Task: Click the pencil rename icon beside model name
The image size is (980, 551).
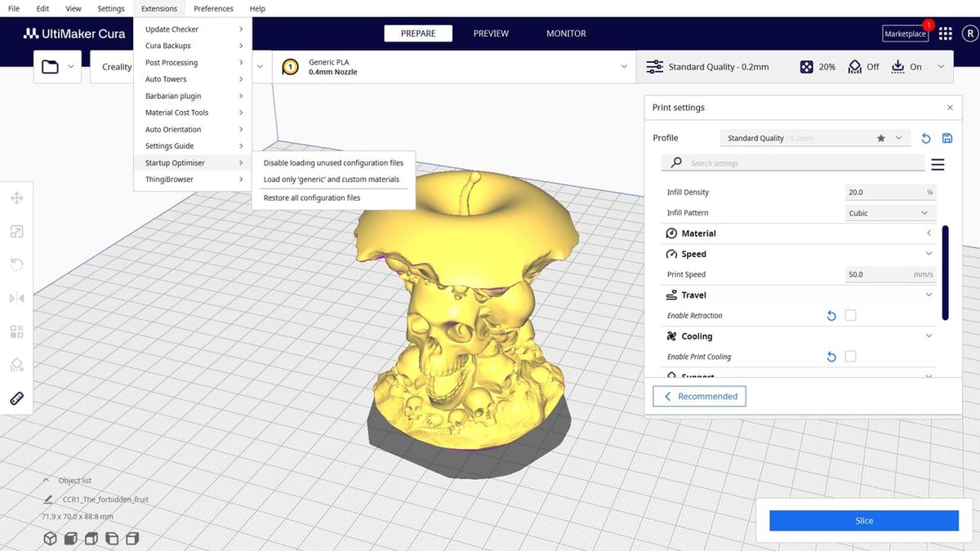Action: (x=48, y=500)
